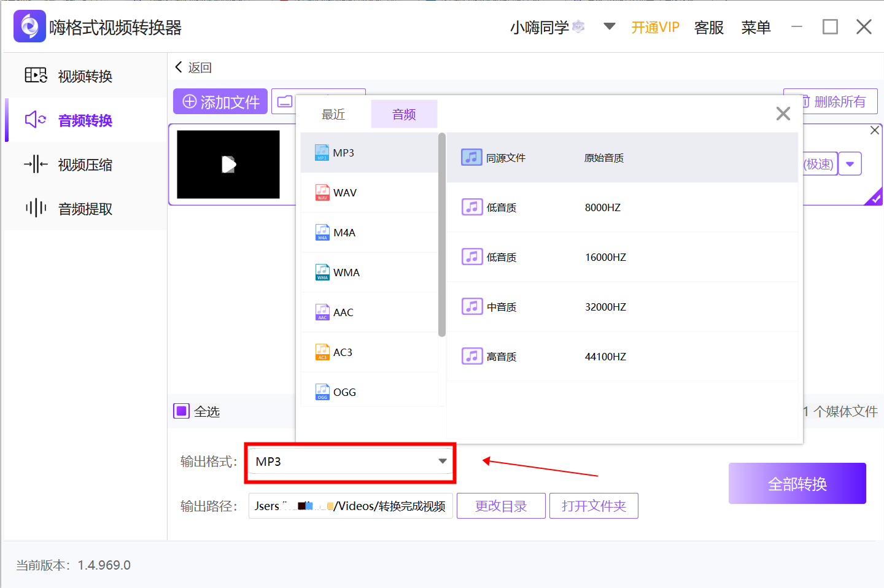Select the AAC format icon
Viewport: 884px width, 588px height.
[x=322, y=312]
